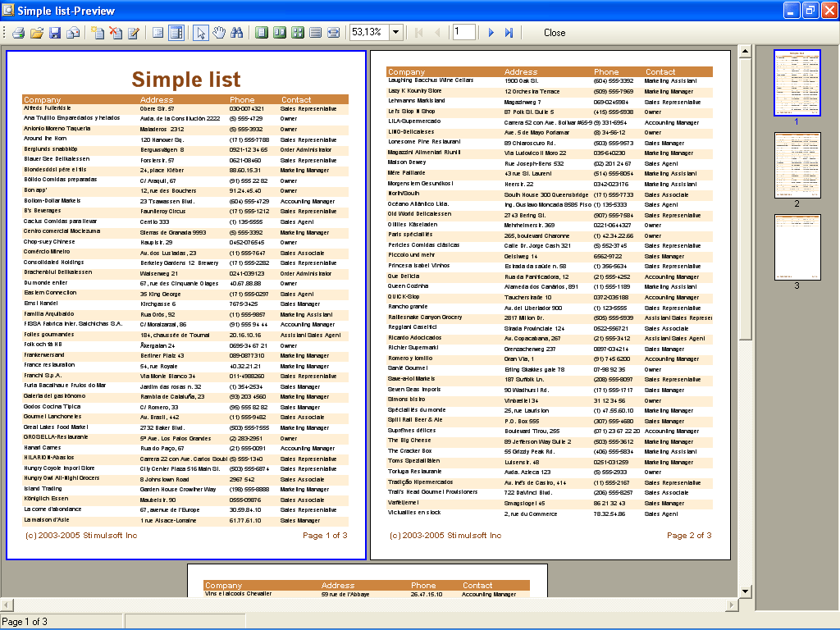
Task: Click the Next page arrow
Action: 491,33
